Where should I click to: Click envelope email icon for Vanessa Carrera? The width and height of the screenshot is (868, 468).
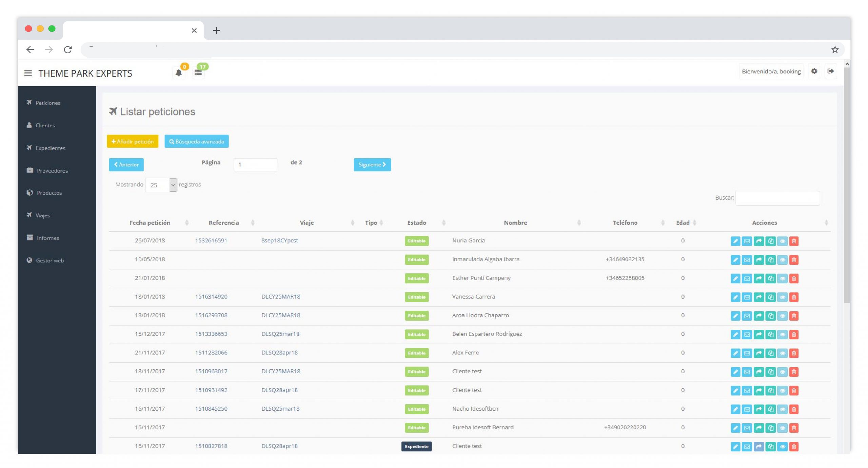pyautogui.click(x=747, y=297)
